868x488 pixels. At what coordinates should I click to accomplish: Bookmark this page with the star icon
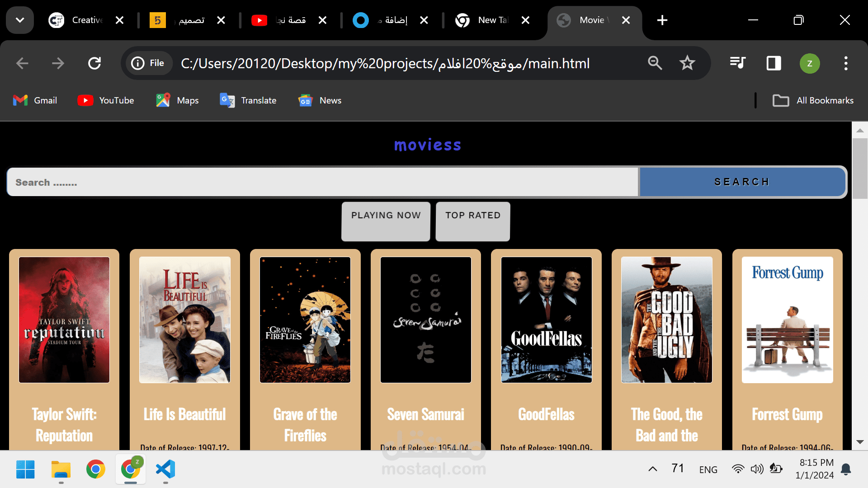coord(687,63)
